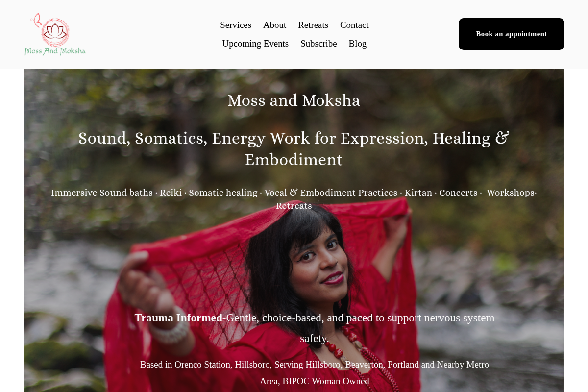Select Contact in the navigation bar
Viewport: 588px width, 392px height.
(x=354, y=25)
